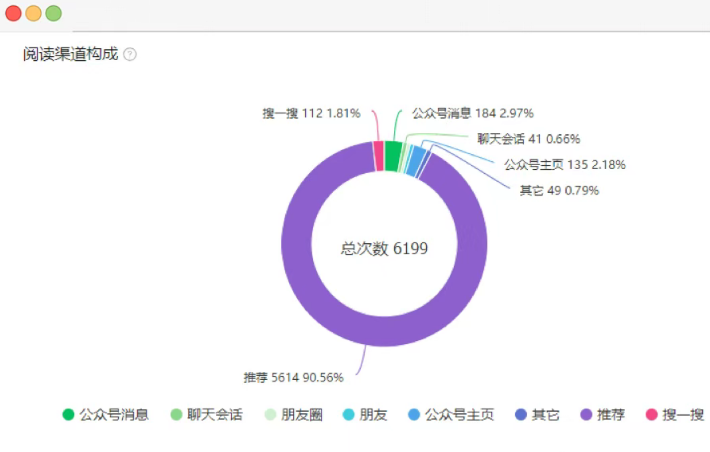Click the label 搜一搜 112 1.81%
Viewport: 710px width, 452px height.
coord(312,113)
